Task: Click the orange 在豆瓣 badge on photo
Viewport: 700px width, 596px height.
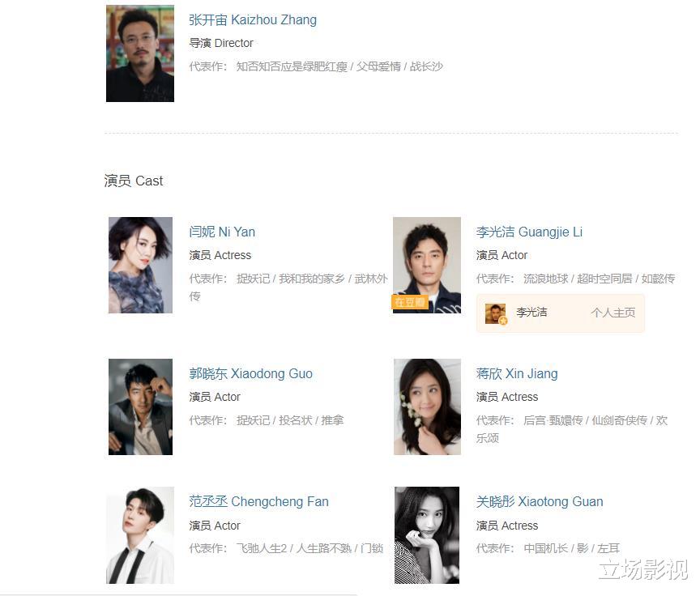Action: 409,302
